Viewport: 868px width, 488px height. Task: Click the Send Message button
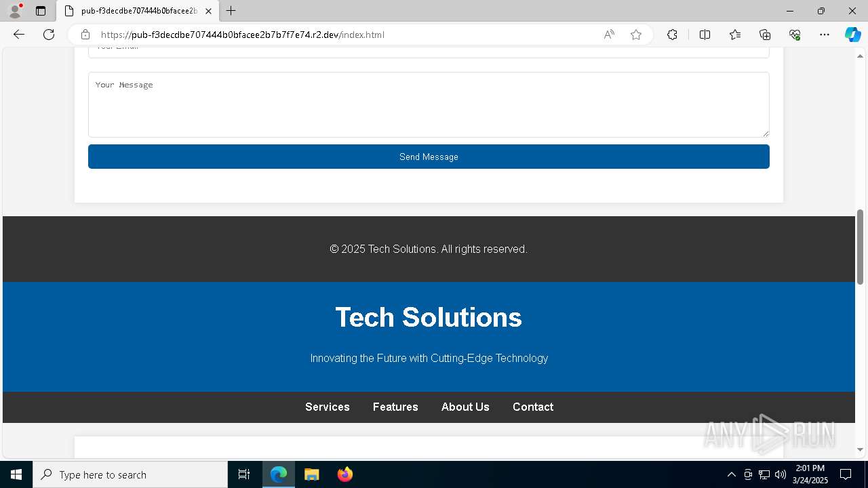pos(429,157)
